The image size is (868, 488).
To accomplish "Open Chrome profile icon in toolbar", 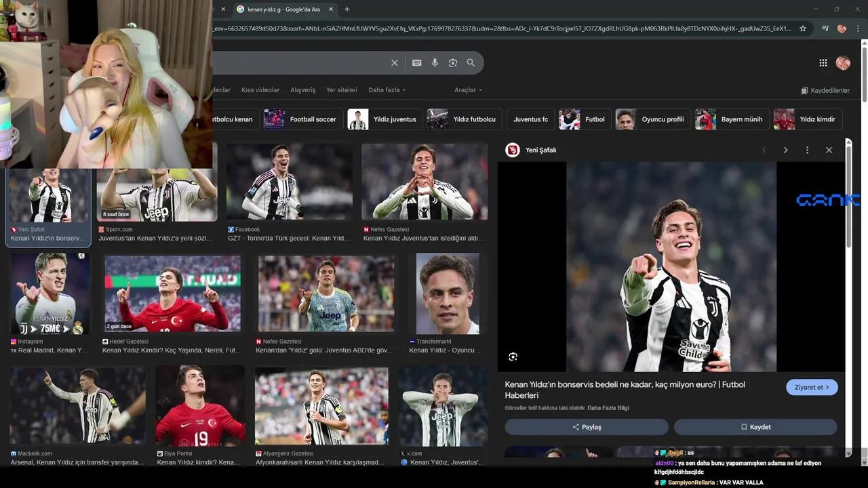I will click(x=842, y=28).
